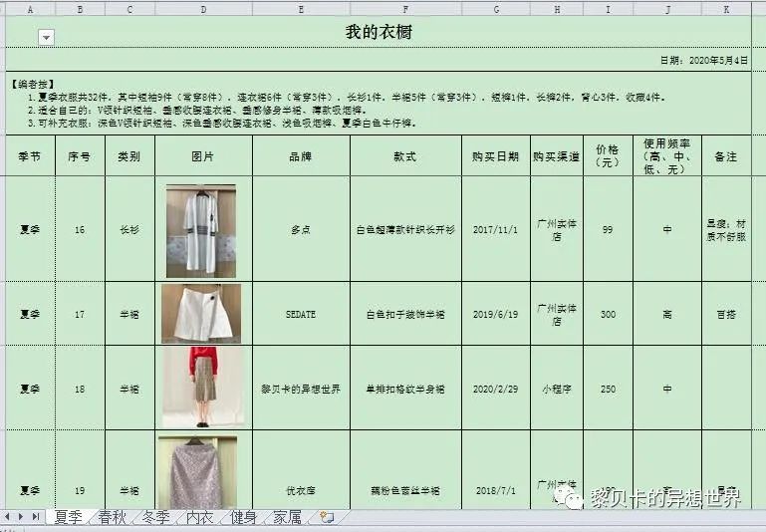Viewport: 766px width, 532px height.
Task: Switch to the 春秋 sheet tab
Action: (x=112, y=517)
